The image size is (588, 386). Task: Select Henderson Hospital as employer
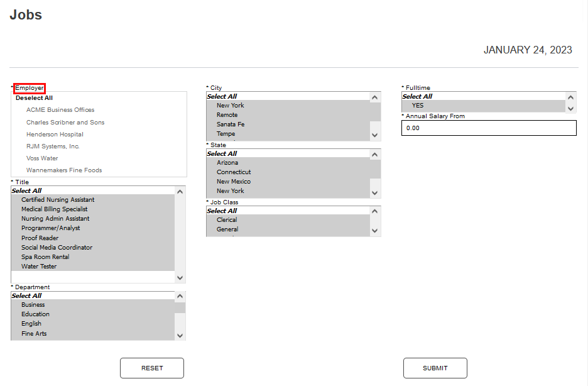tap(56, 134)
